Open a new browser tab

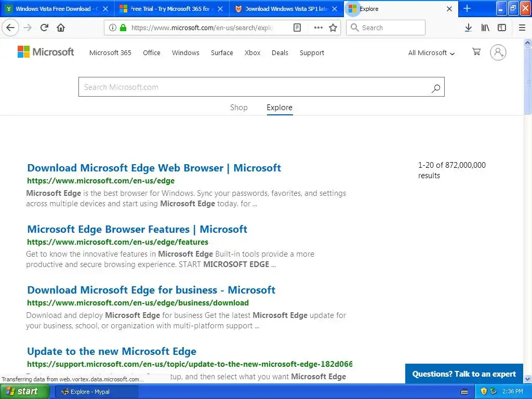[467, 8]
